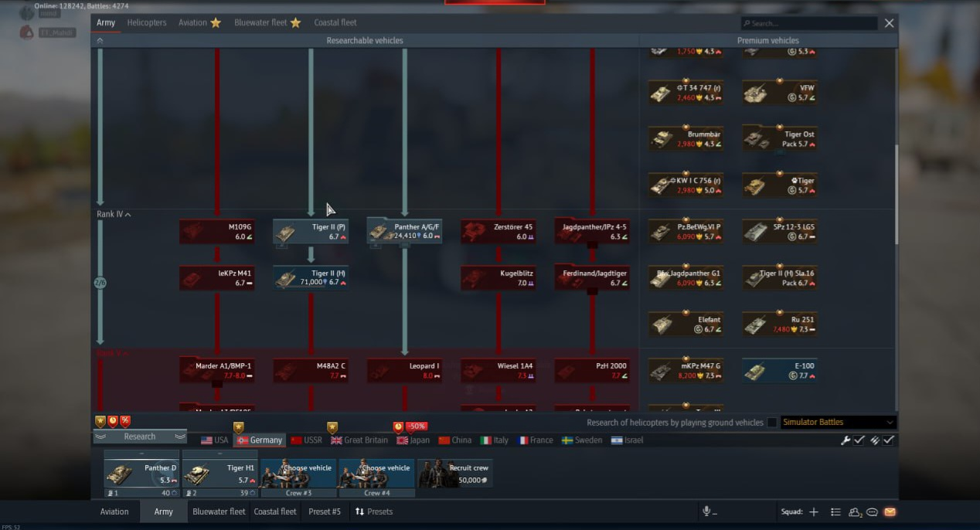
Task: Open the Presets button
Action: (x=373, y=511)
